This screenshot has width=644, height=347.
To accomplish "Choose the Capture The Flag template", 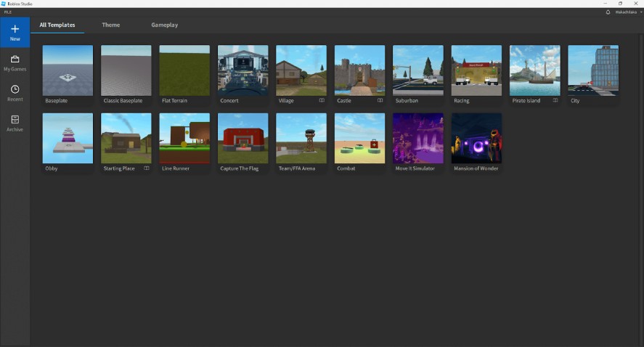I will pyautogui.click(x=242, y=139).
